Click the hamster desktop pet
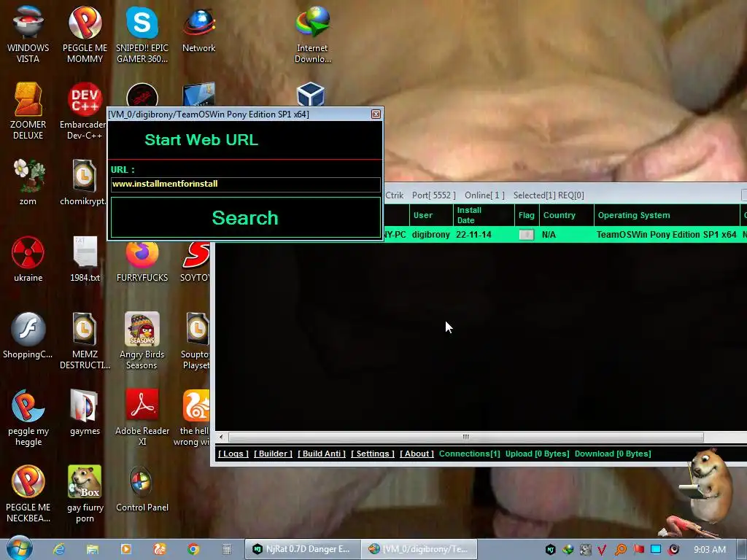 click(709, 486)
